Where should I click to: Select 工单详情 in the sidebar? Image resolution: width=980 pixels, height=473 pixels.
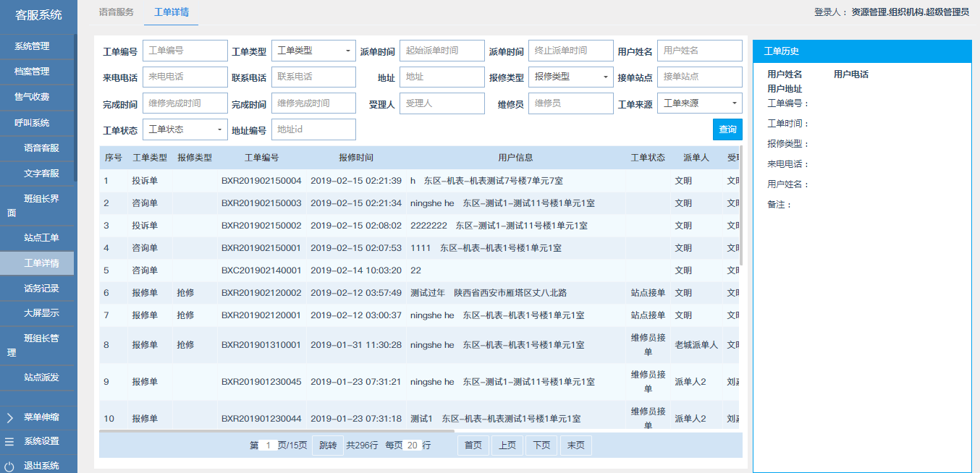(37, 263)
